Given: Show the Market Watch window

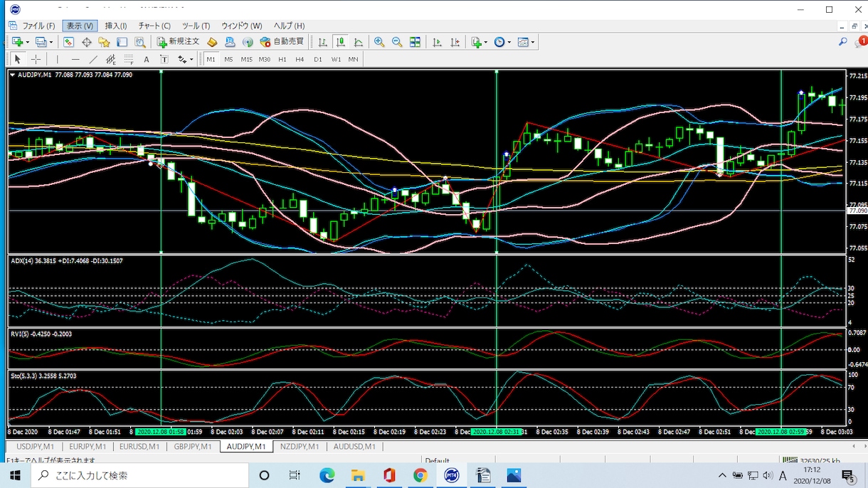Looking at the screenshot, I should click(68, 43).
